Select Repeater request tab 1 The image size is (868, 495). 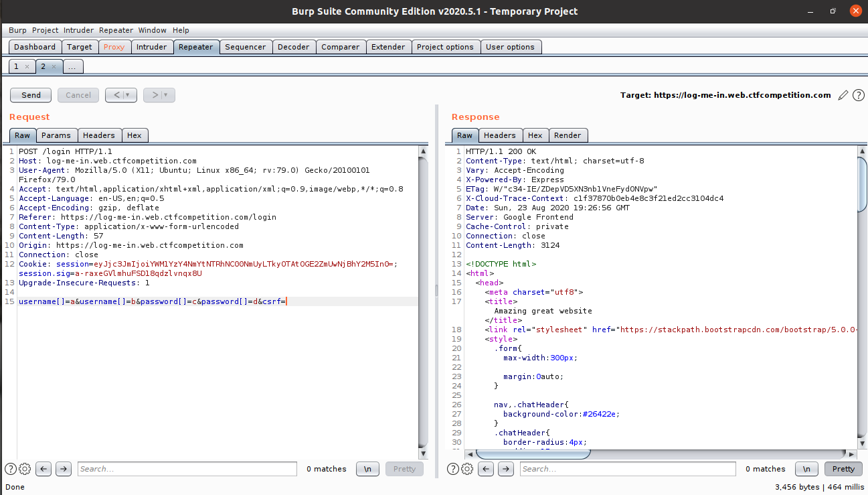(x=17, y=66)
